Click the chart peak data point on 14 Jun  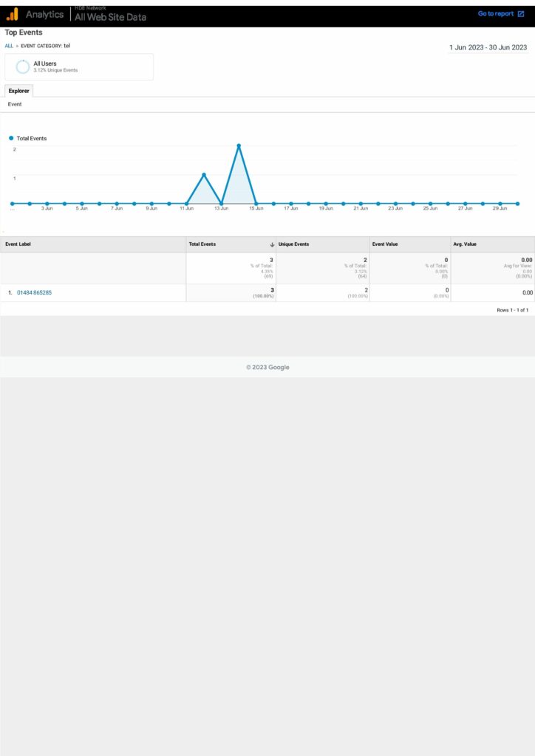click(239, 145)
